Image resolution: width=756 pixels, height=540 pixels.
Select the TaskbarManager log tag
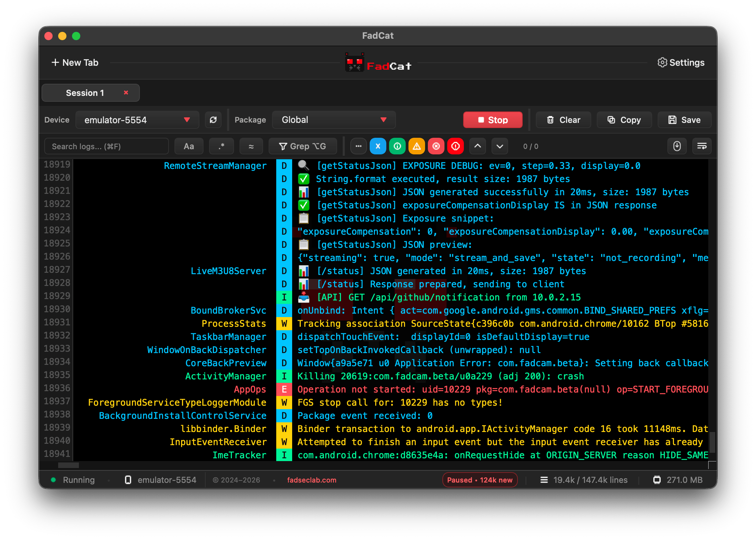[228, 337]
